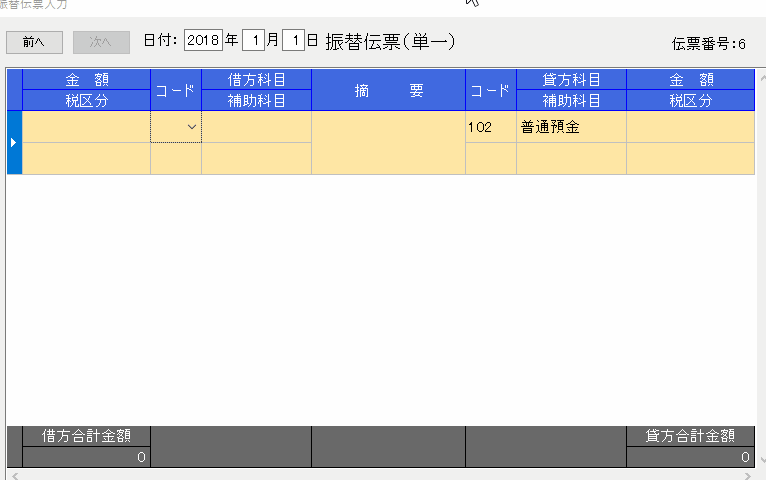Click the credit amount cell
Image resolution: width=766 pixels, height=480 pixels.
coord(690,127)
